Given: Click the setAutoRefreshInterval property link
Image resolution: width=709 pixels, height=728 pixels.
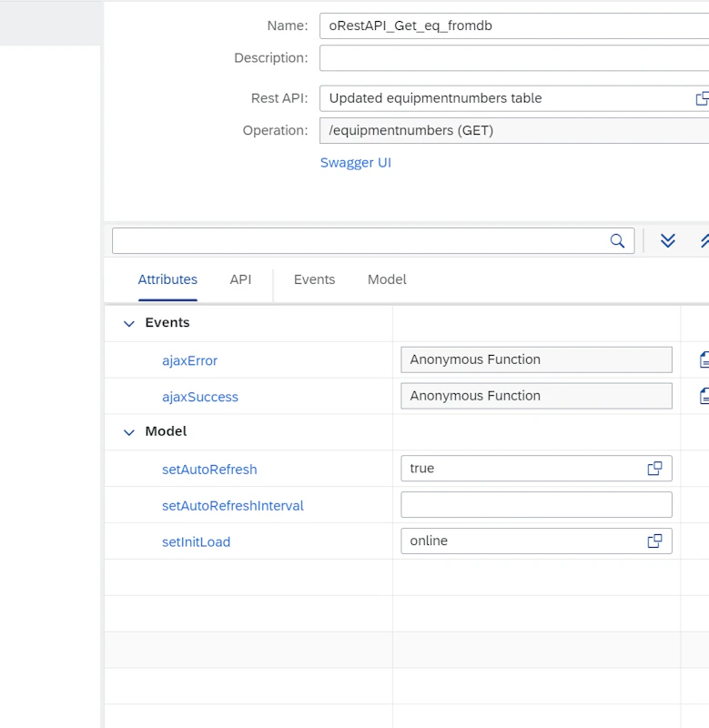Looking at the screenshot, I should tap(233, 506).
